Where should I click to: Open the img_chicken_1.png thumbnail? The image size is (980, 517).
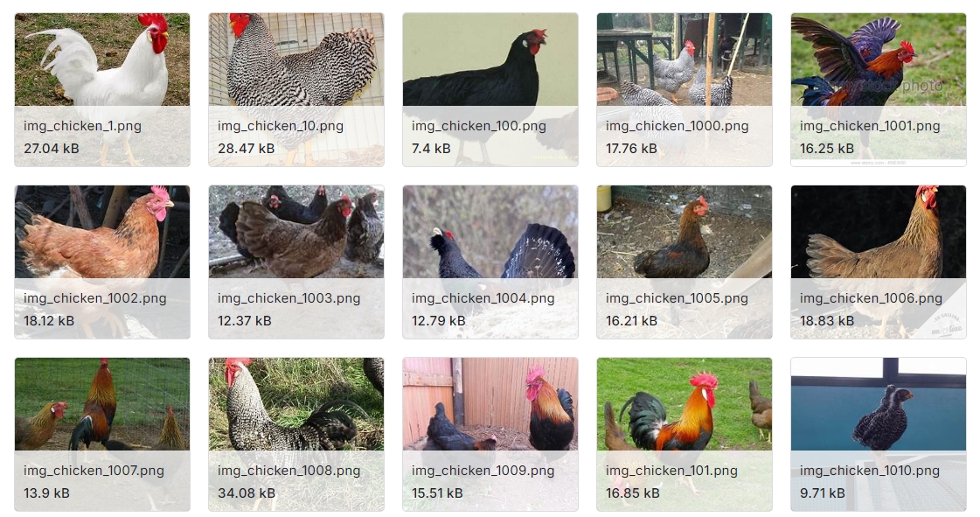pos(102,89)
